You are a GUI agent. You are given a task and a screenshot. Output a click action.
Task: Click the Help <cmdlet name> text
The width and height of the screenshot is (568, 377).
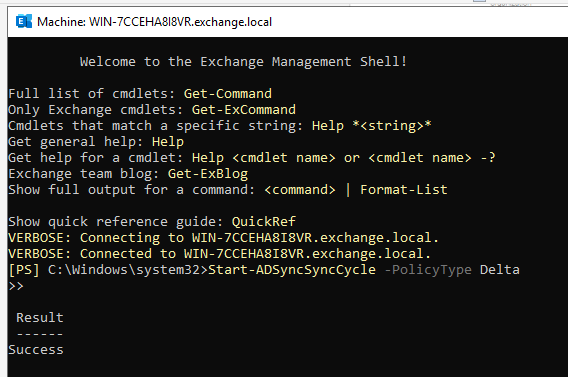pyautogui.click(x=264, y=158)
